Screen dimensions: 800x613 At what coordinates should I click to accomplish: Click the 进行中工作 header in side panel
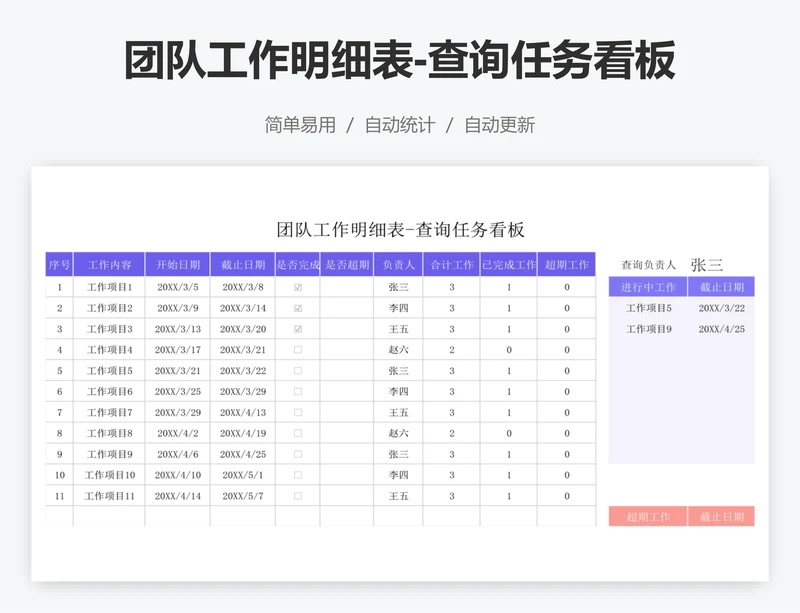point(648,287)
